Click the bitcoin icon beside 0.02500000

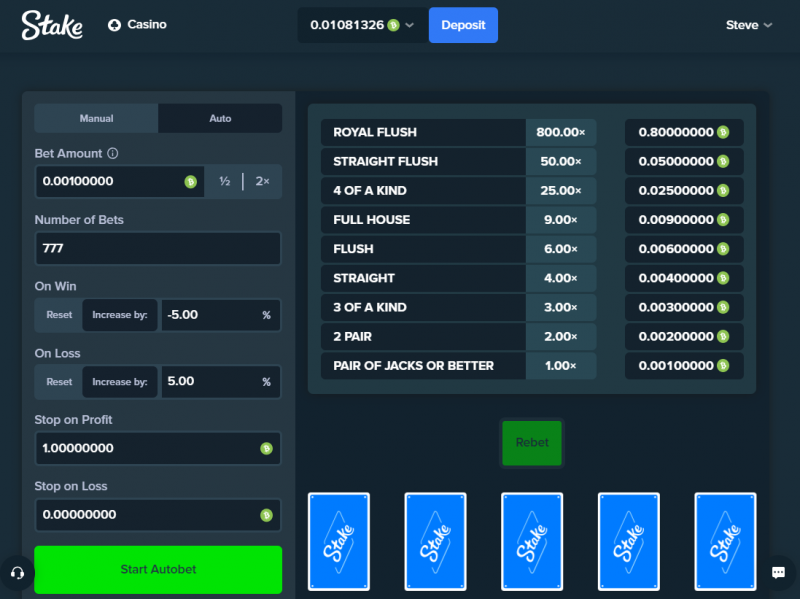click(x=723, y=191)
